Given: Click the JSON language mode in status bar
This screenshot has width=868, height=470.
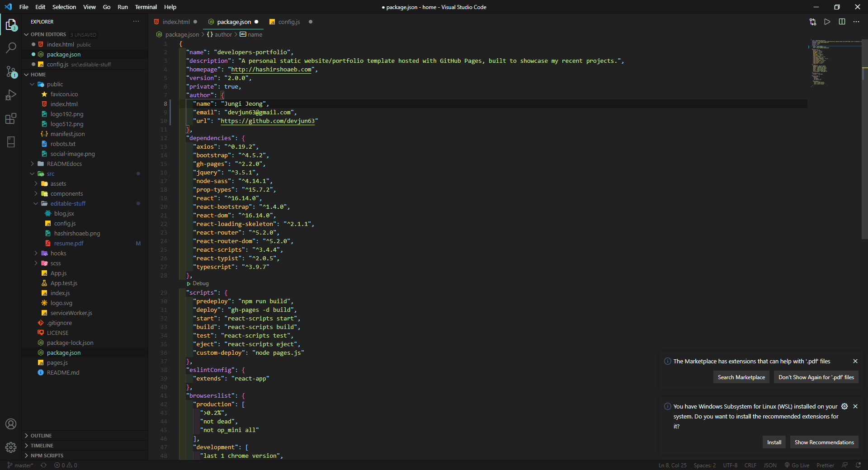Looking at the screenshot, I should (x=770, y=465).
